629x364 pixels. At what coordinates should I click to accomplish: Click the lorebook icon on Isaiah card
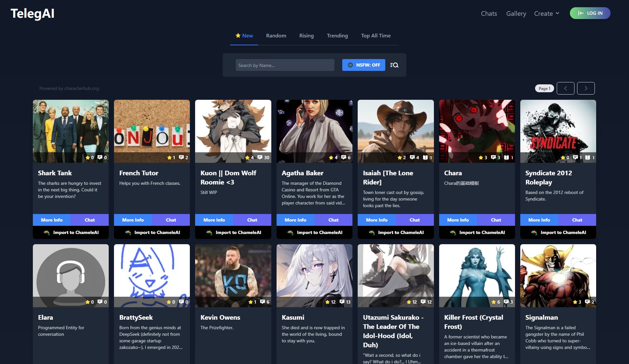425,158
